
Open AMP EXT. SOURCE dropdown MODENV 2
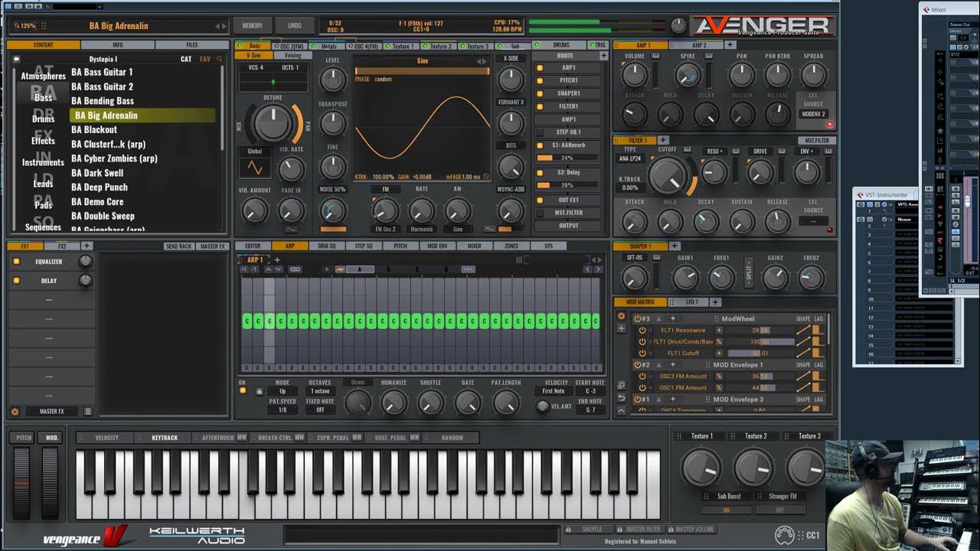pyautogui.click(x=813, y=114)
